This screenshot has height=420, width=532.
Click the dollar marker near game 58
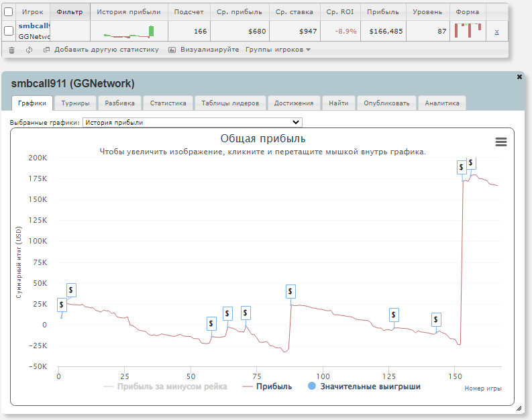coord(211,323)
